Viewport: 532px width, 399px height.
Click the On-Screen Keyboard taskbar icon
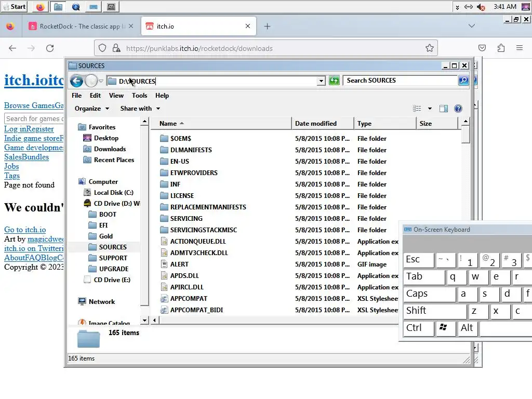(x=94, y=7)
